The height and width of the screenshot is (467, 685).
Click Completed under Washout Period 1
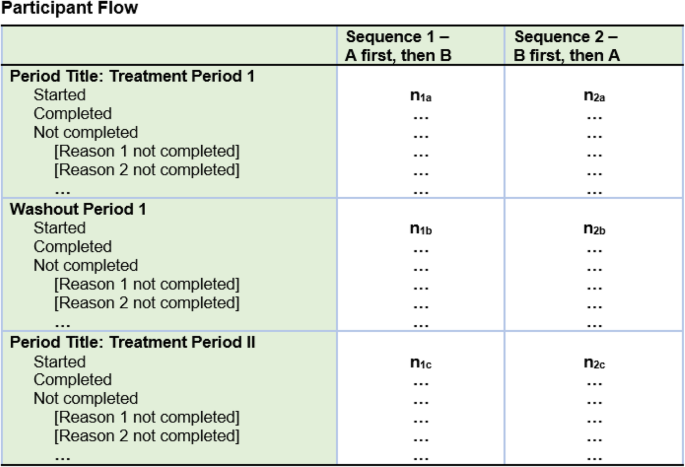(73, 247)
